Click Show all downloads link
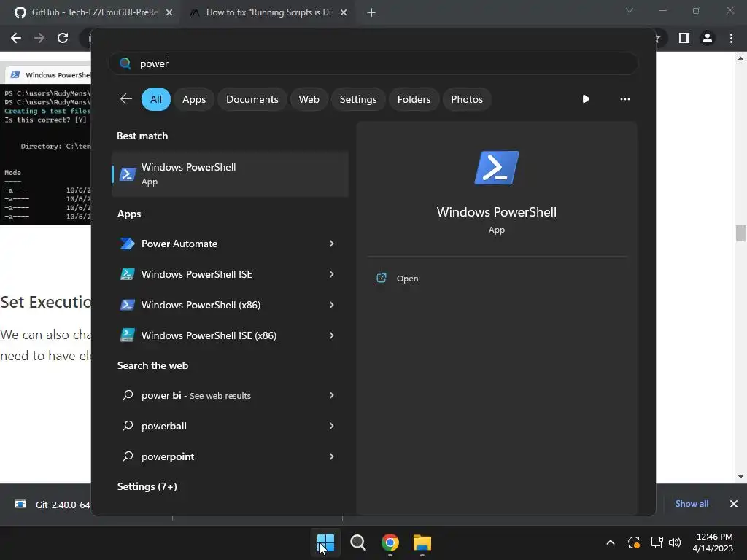This screenshot has width=747, height=560. [692, 504]
